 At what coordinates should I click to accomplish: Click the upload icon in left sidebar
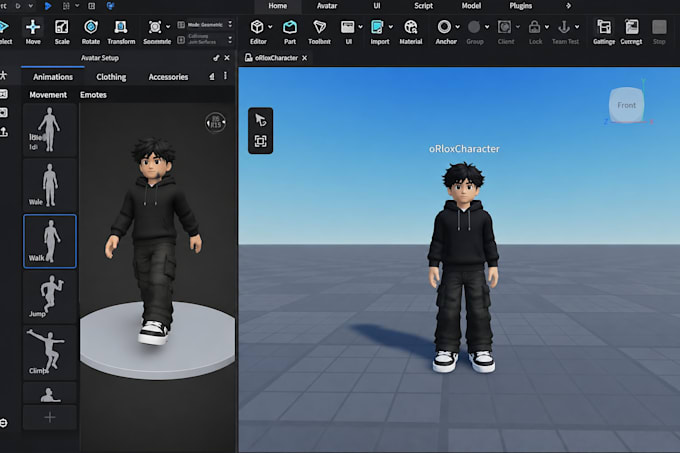point(4,131)
